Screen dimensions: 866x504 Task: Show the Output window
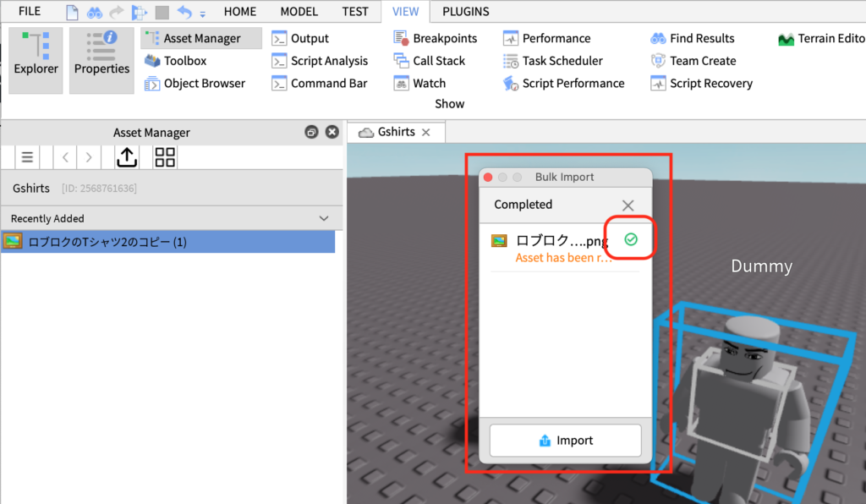click(300, 38)
